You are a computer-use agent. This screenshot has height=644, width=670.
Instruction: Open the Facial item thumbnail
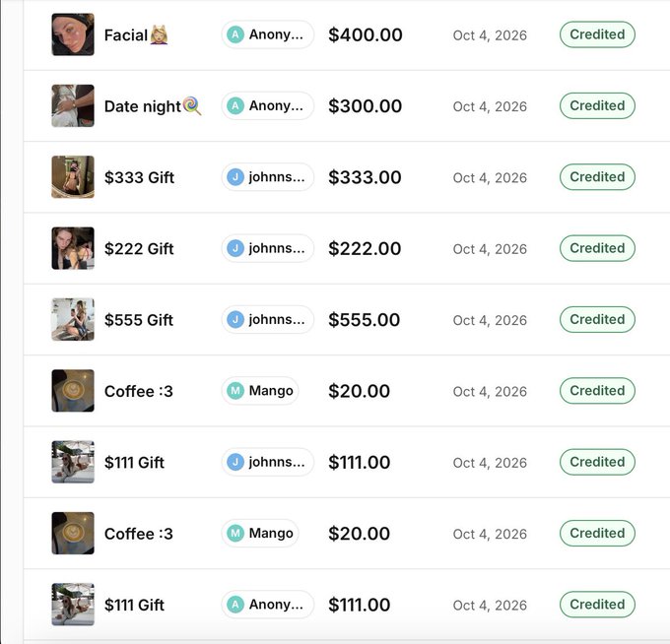[x=73, y=34]
